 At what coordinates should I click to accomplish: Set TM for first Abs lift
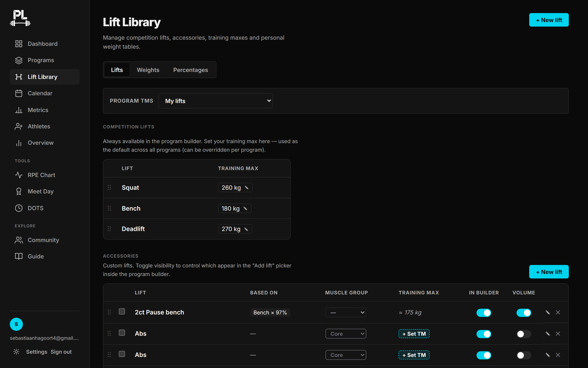414,334
